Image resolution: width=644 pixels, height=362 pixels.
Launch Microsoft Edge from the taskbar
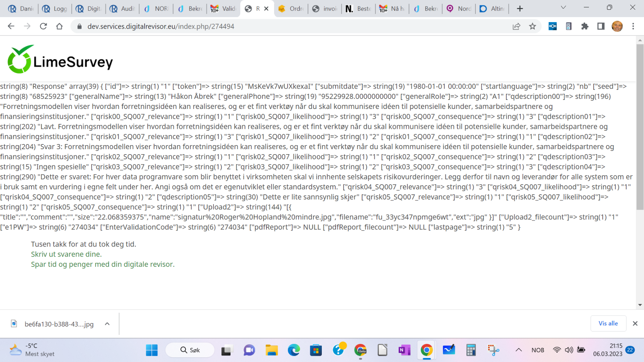(x=294, y=350)
